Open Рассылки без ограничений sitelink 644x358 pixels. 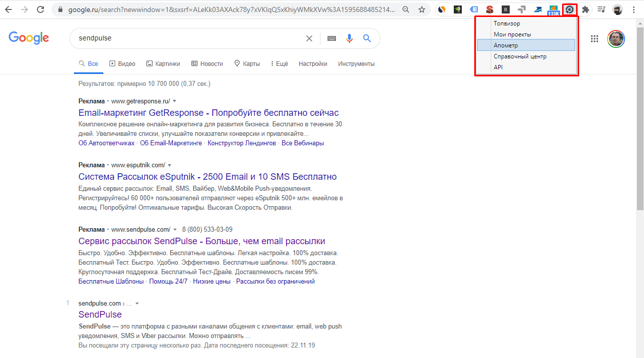coord(276,282)
